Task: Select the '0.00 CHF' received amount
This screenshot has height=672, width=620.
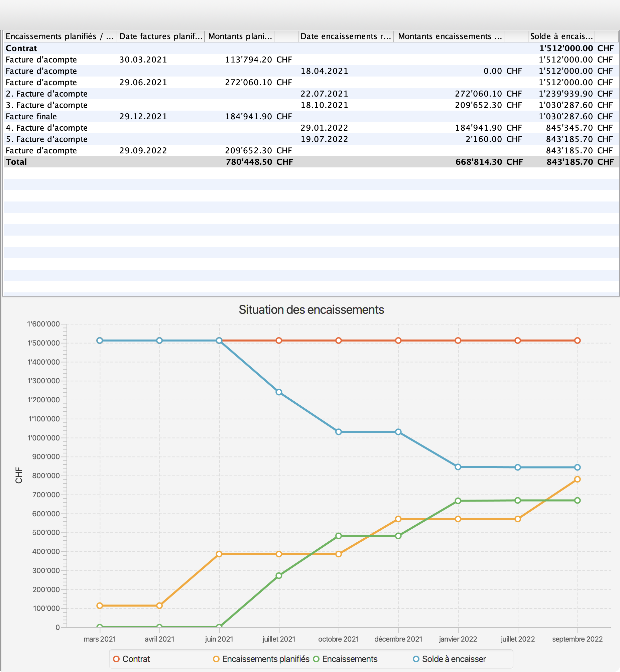Action: tap(503, 71)
